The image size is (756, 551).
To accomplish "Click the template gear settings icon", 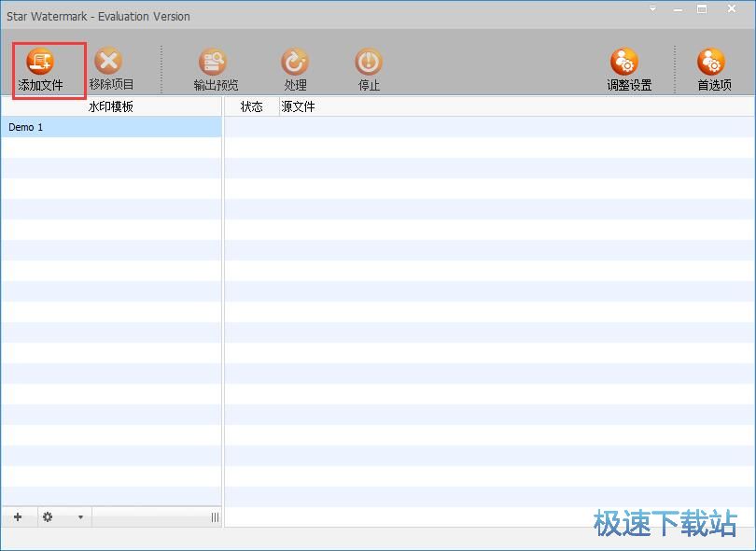I will coord(48,516).
